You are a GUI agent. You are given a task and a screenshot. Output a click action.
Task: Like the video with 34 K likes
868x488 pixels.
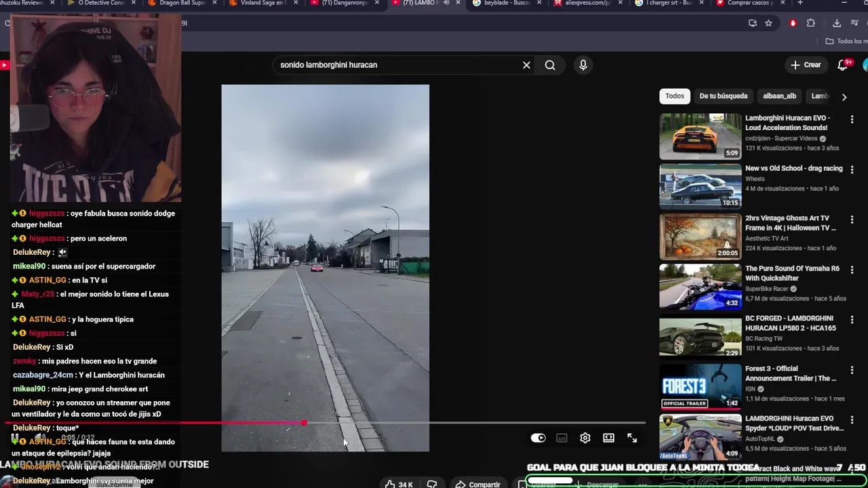coord(399,484)
